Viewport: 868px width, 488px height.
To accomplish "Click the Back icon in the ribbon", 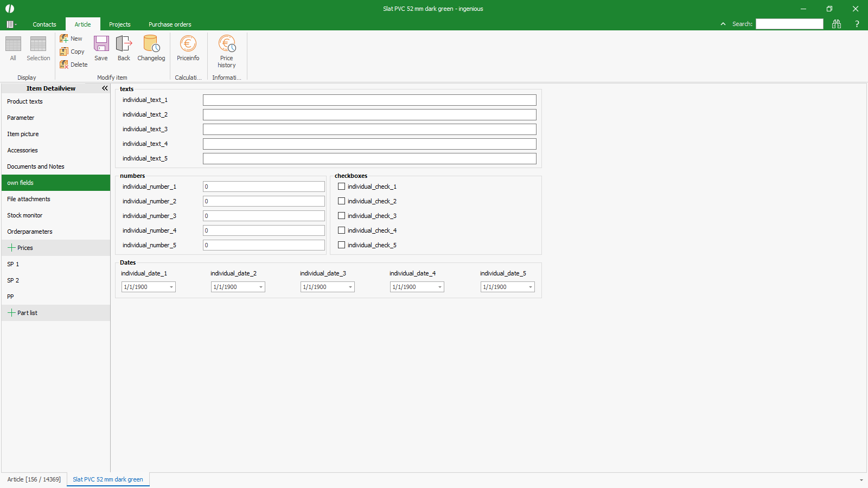I will (x=124, y=44).
